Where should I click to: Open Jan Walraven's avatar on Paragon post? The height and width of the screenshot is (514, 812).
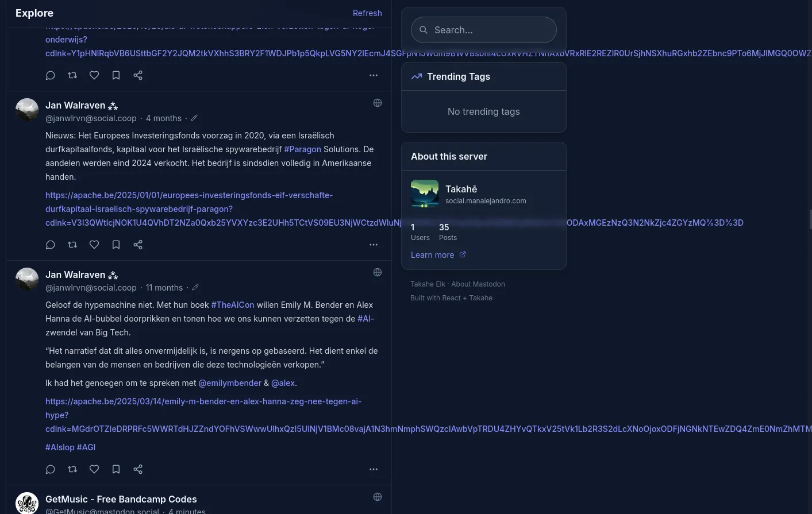click(x=27, y=110)
